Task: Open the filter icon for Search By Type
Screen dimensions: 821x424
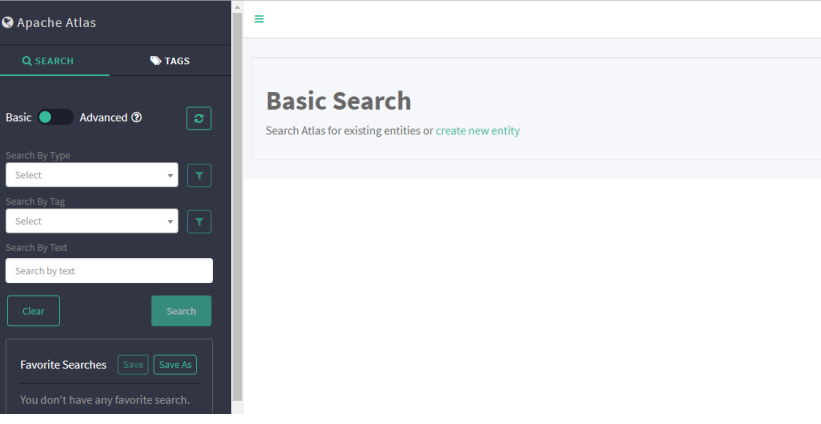Action: click(199, 175)
